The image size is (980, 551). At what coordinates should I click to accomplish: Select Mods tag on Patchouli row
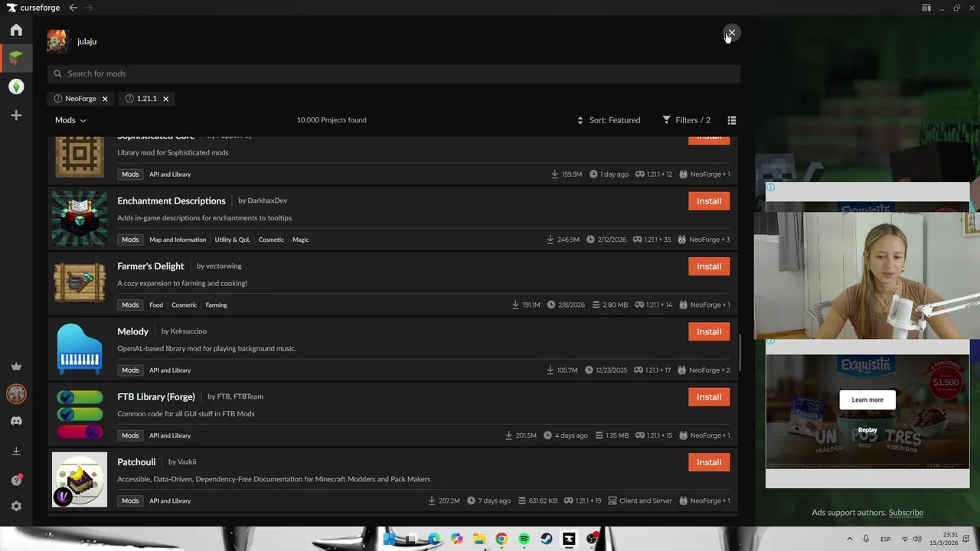click(130, 501)
